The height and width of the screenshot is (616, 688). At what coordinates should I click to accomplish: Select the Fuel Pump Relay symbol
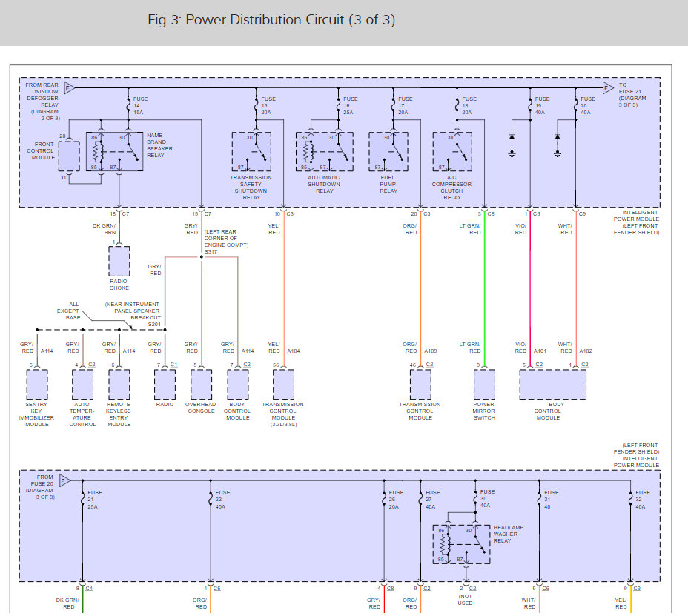click(x=388, y=153)
